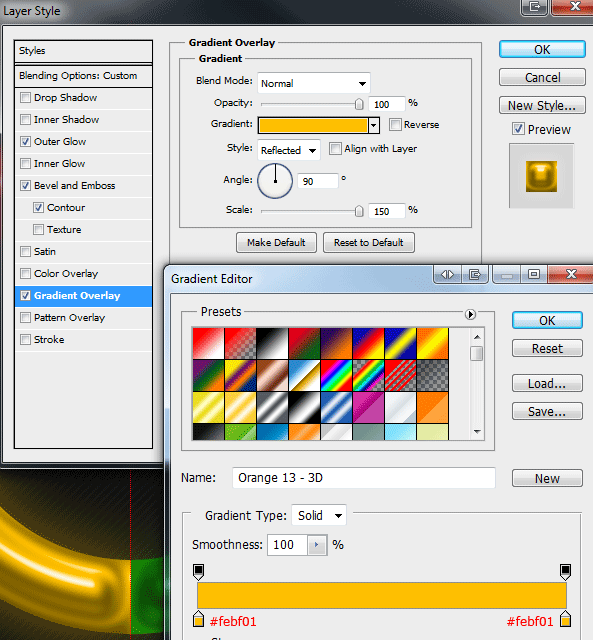Select Styles in the Layer Style list
Image resolution: width=593 pixels, height=640 pixels.
tap(83, 51)
